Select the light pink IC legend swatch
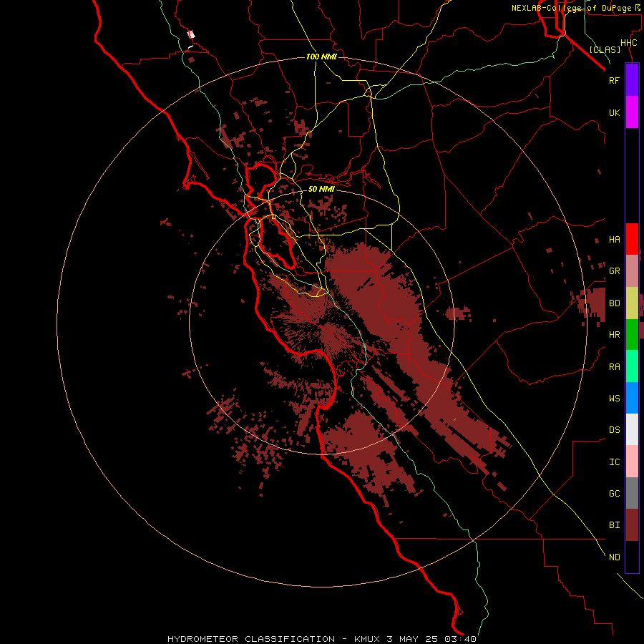 [x=632, y=462]
